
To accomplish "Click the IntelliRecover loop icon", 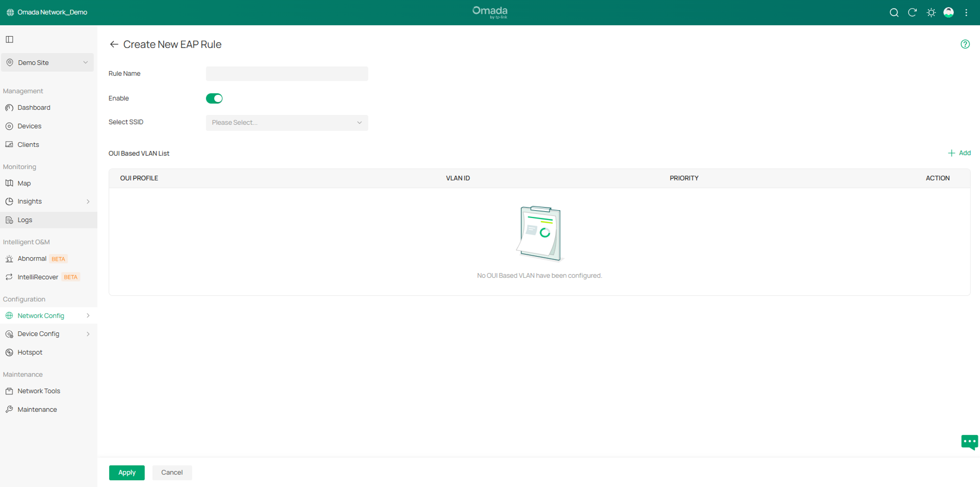I will pos(9,277).
